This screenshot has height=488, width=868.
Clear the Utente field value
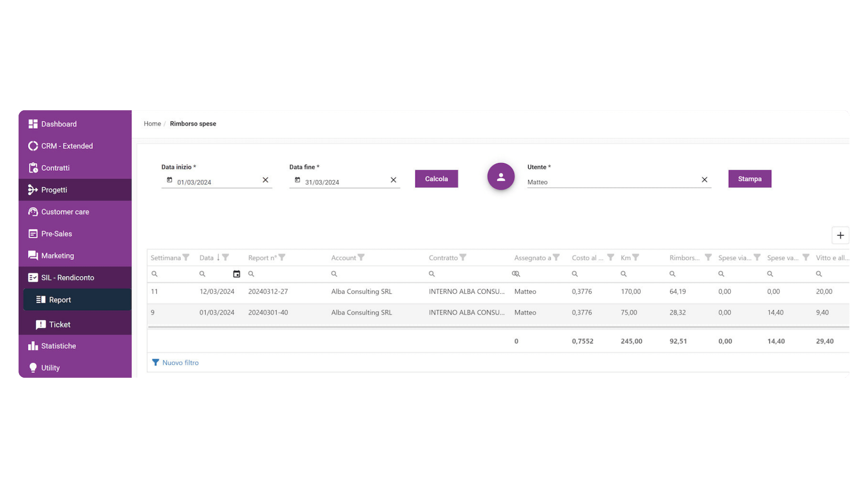[704, 180]
